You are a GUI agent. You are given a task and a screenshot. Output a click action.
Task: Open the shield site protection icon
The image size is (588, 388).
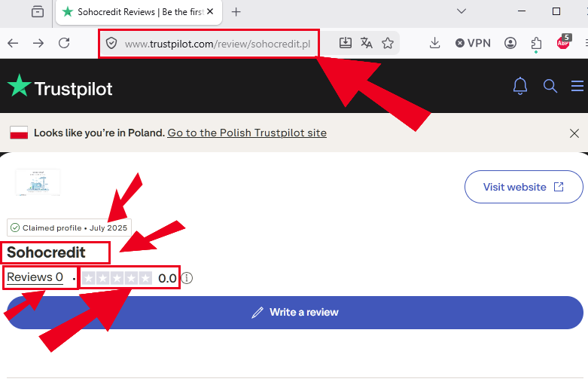(111, 44)
